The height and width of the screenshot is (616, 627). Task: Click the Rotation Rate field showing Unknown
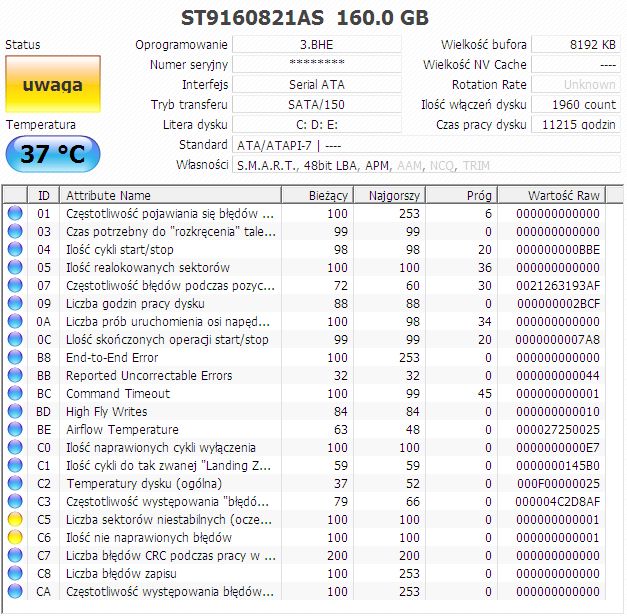click(576, 84)
